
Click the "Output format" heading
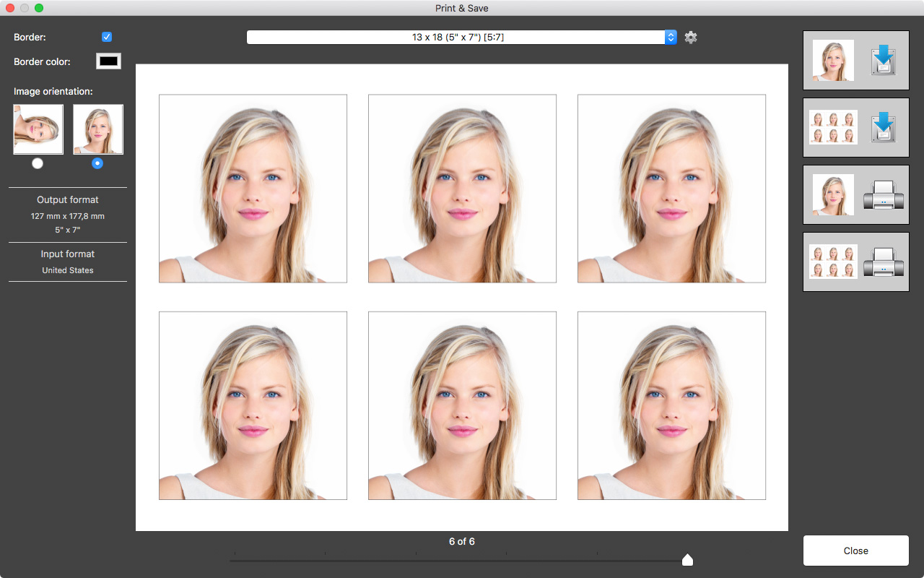click(68, 199)
